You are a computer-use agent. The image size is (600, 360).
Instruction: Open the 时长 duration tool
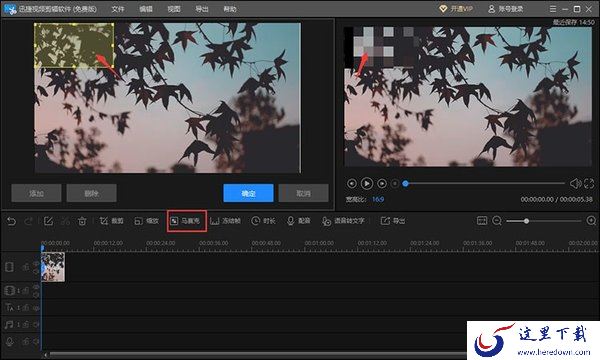point(263,221)
